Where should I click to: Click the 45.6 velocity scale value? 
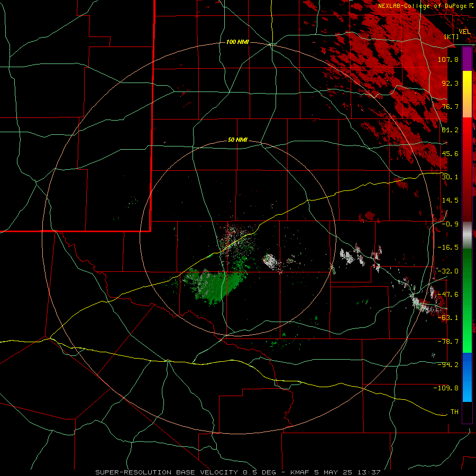450,153
